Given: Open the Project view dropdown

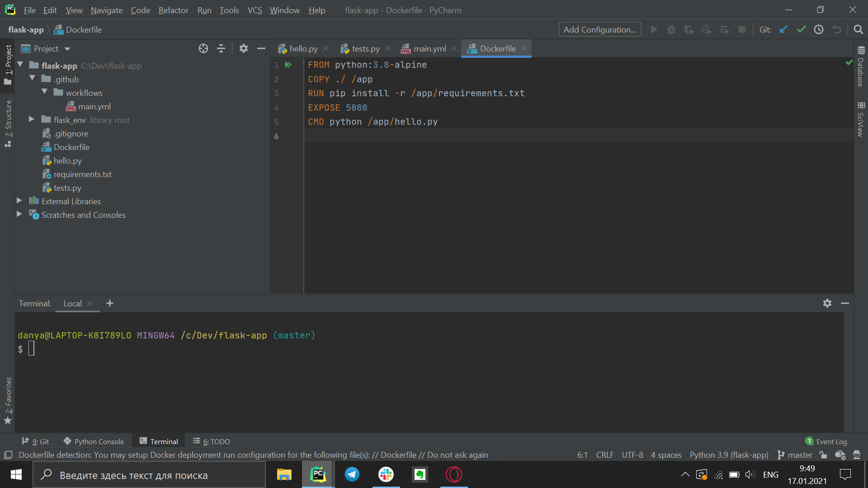Looking at the screenshot, I should pyautogui.click(x=67, y=49).
